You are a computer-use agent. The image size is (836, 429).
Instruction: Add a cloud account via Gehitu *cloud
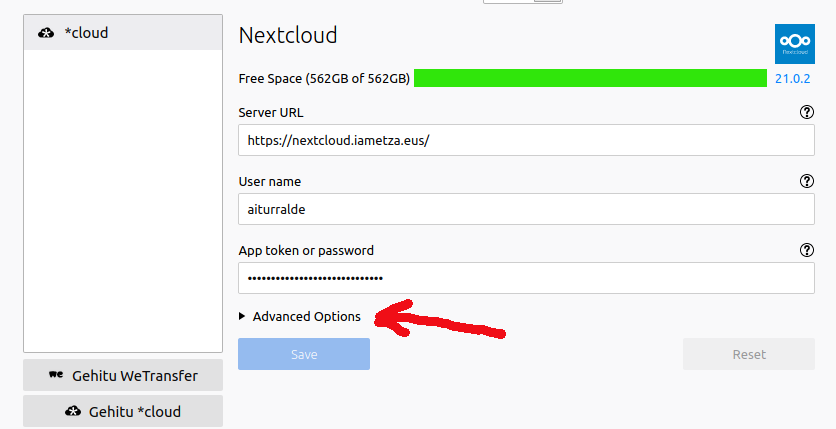[x=123, y=411]
